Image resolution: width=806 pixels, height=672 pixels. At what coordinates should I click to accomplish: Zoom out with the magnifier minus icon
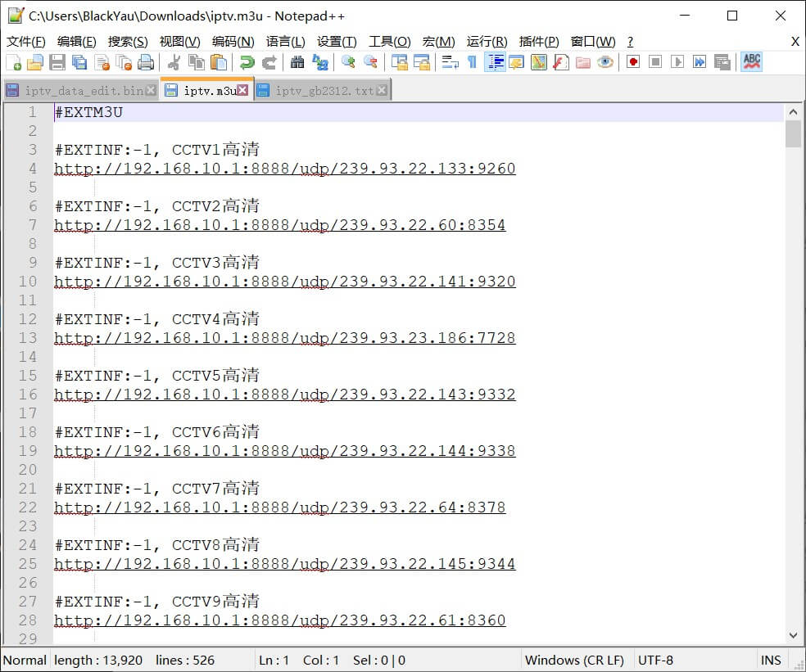click(x=370, y=63)
